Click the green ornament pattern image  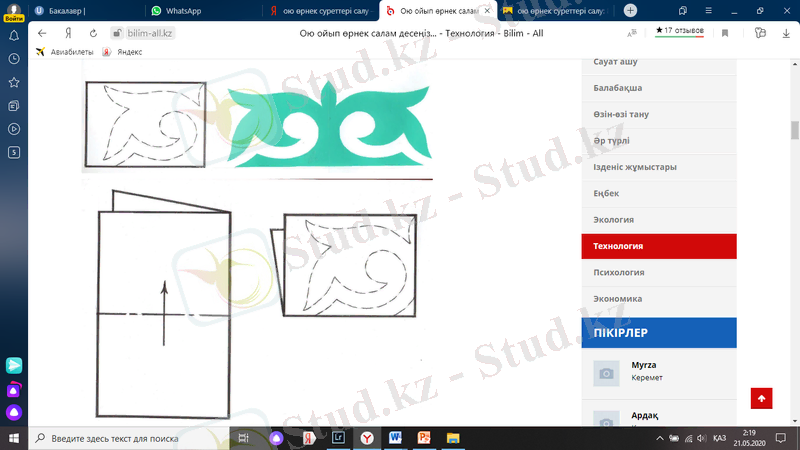329,125
